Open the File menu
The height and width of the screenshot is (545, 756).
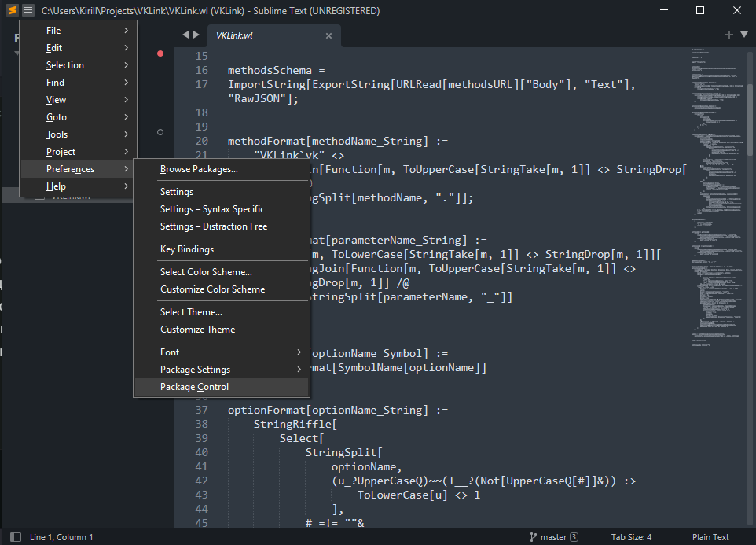79,31
